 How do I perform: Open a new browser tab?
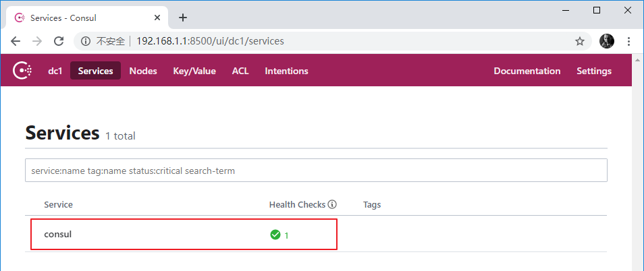pos(183,18)
